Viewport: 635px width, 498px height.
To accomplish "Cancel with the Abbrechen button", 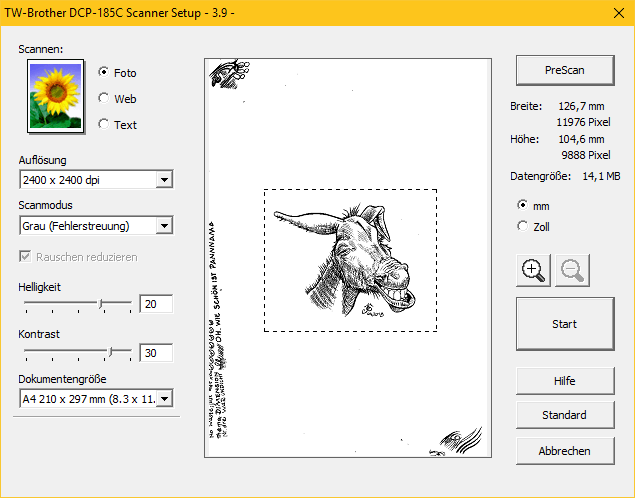I will tap(564, 450).
